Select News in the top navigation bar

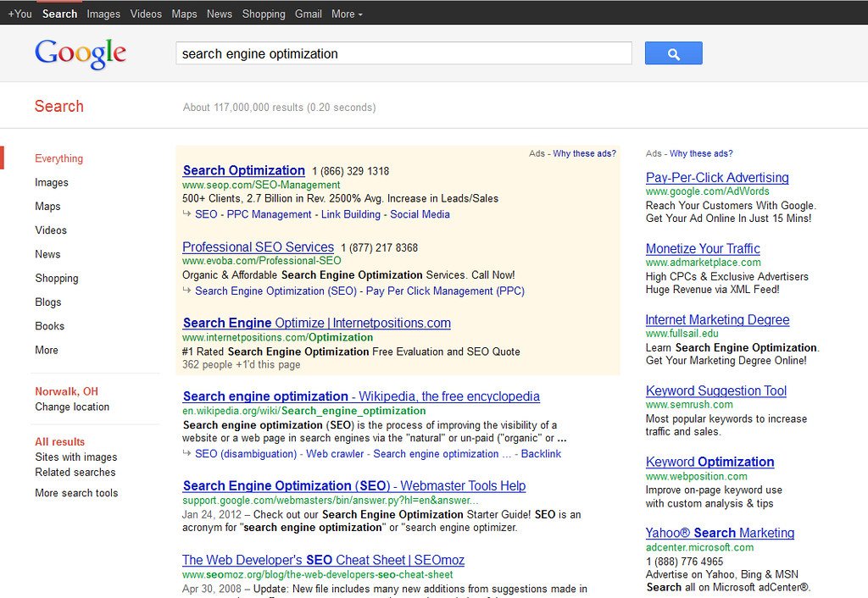[220, 14]
